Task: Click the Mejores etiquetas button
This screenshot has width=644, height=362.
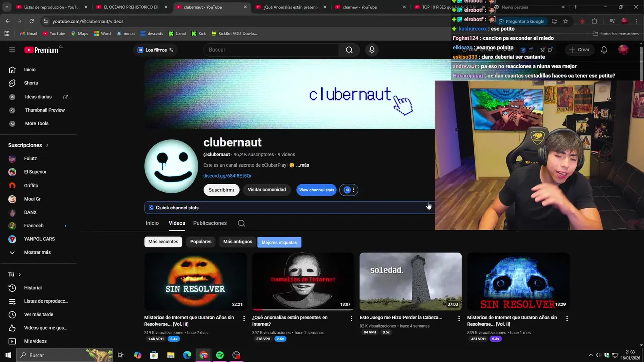Action: [279, 242]
